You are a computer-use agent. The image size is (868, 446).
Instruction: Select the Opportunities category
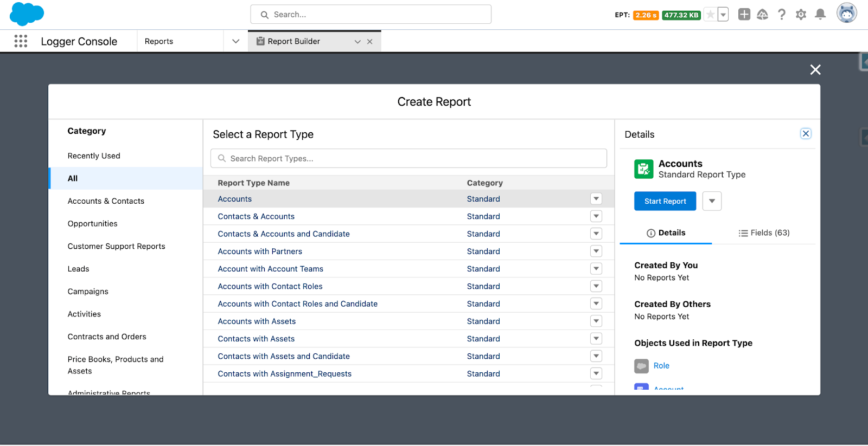[92, 224]
